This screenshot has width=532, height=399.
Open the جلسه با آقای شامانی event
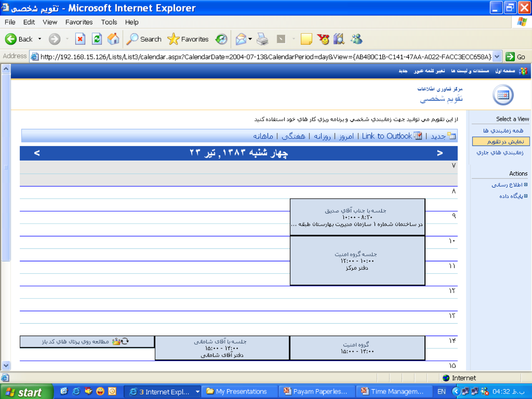[222, 348]
